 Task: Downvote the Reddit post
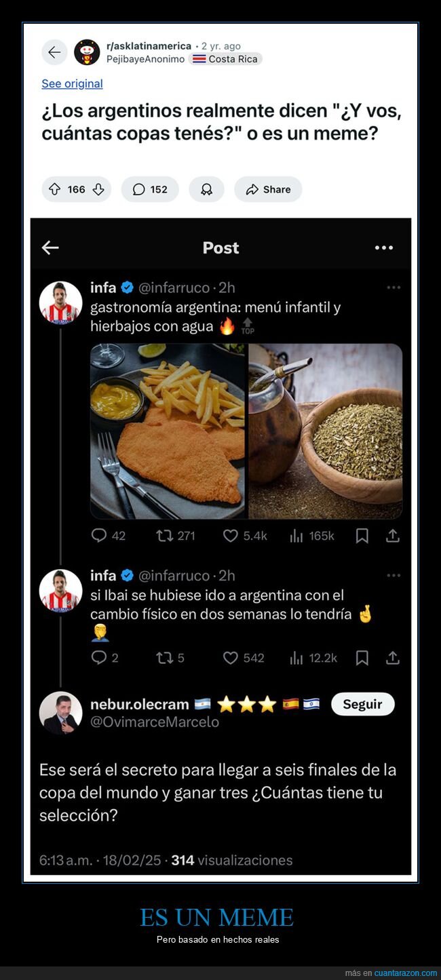(x=98, y=190)
